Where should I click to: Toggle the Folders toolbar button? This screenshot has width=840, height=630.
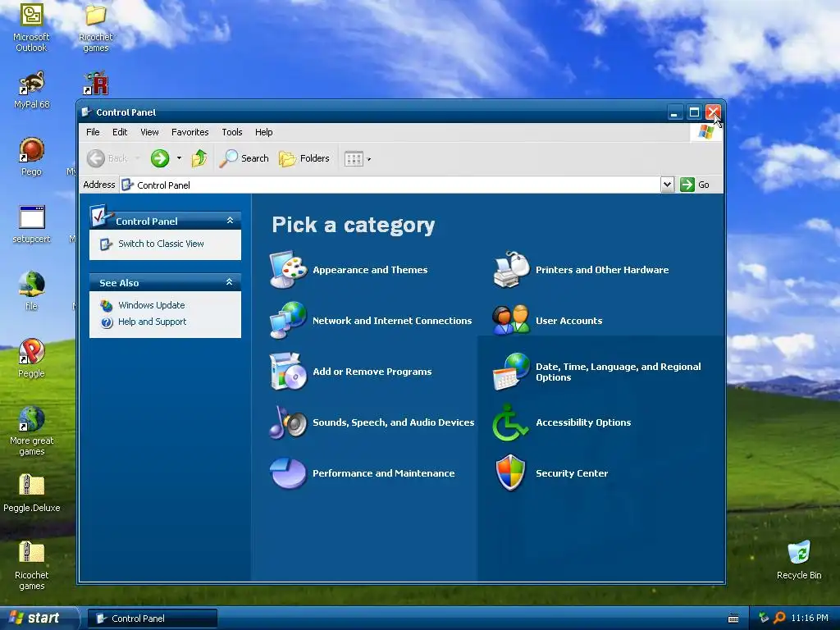coord(304,158)
